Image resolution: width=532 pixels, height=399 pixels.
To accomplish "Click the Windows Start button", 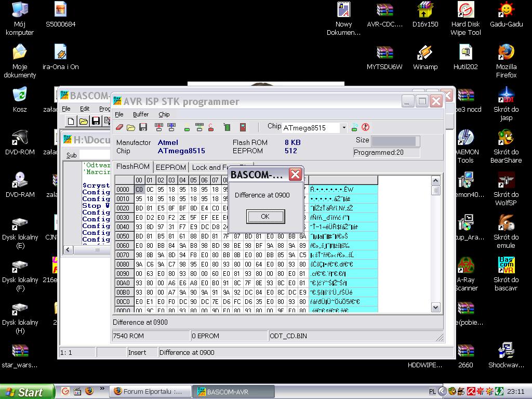I will pos(26,392).
